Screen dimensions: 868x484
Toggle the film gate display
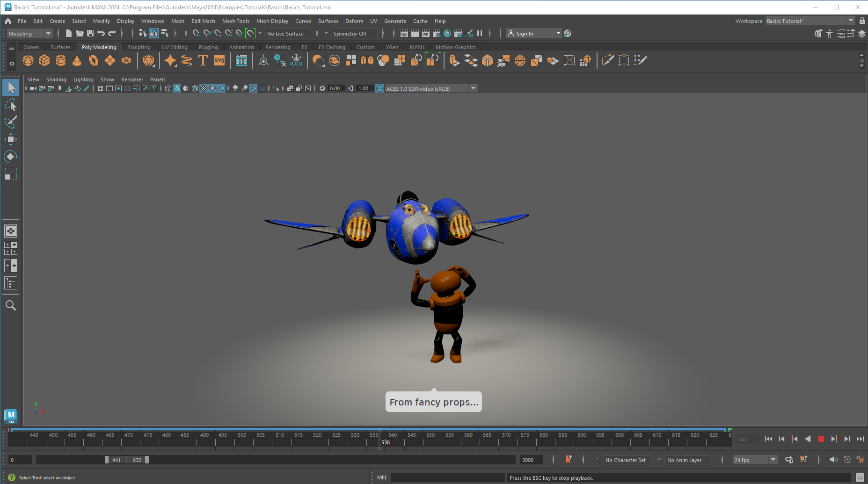109,88
